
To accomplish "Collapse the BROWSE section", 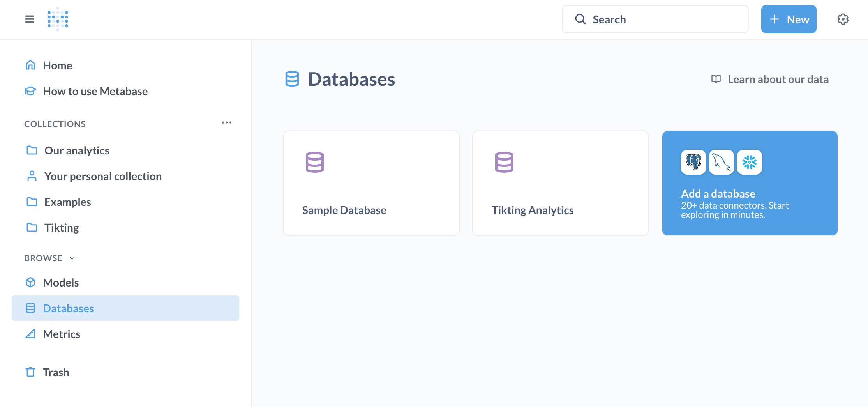I will tap(72, 258).
